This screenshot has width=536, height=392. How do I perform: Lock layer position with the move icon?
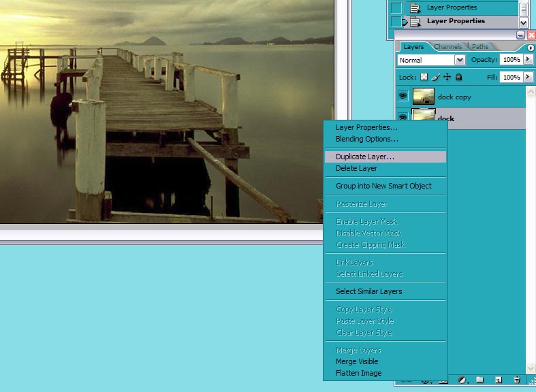[447, 77]
